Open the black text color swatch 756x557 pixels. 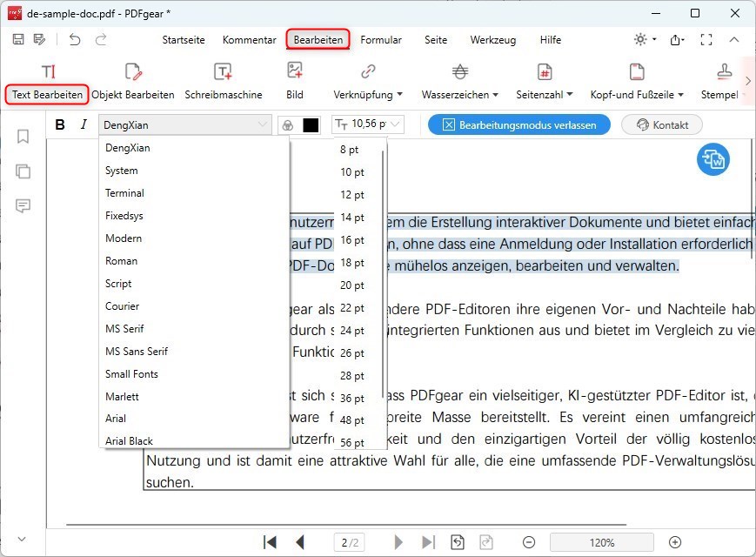[x=311, y=125]
